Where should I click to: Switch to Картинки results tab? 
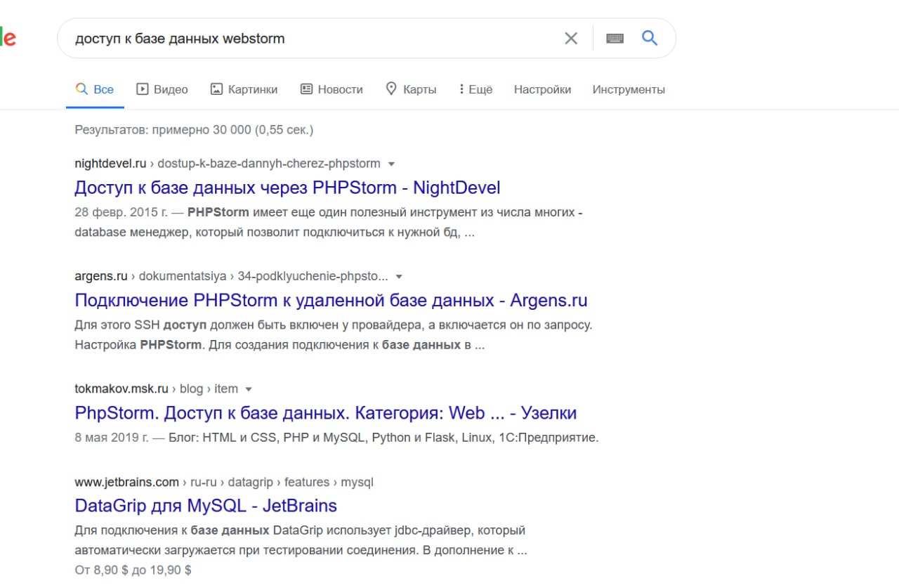pos(244,89)
